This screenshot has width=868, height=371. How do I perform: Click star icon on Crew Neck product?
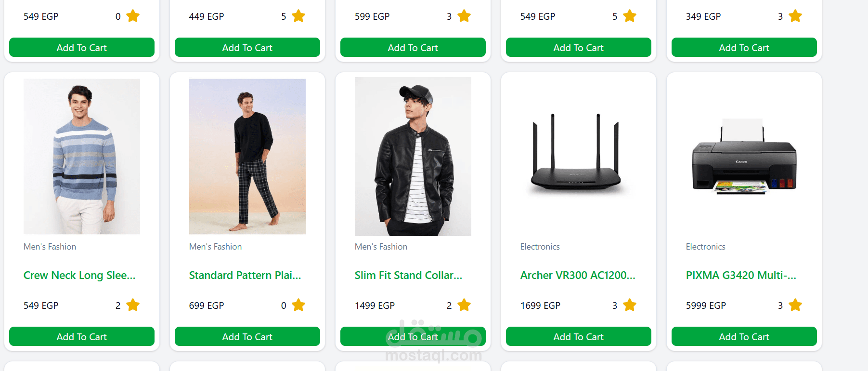133,305
